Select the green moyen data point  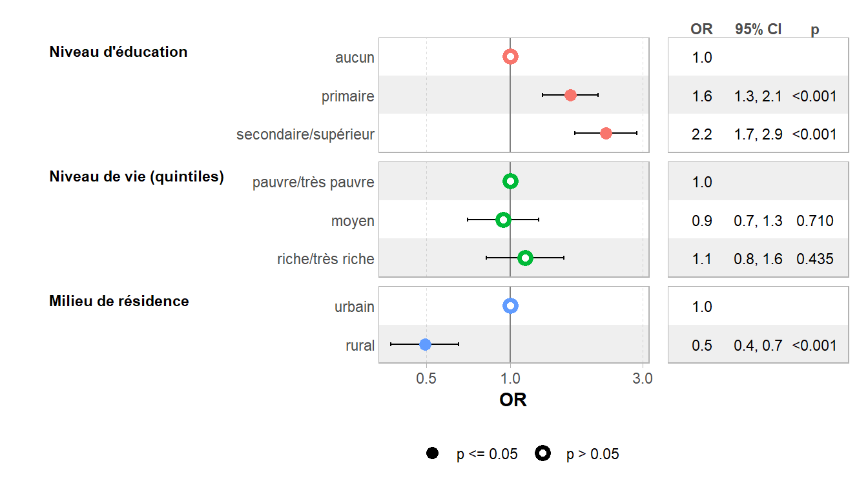[503, 220]
